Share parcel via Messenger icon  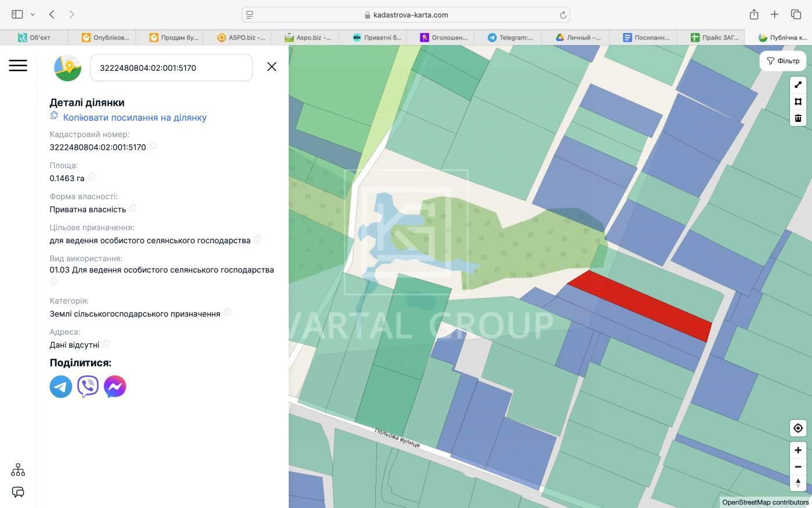click(115, 387)
